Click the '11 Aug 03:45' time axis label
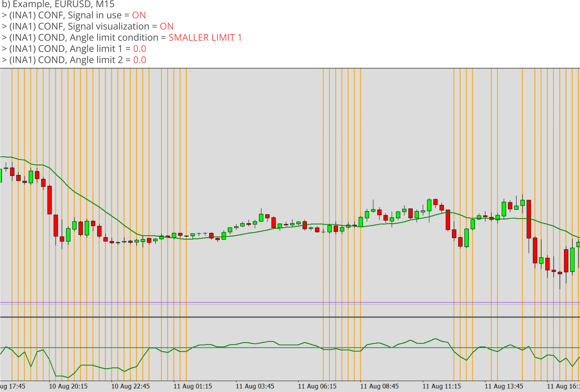580x392 pixels. (x=255, y=386)
